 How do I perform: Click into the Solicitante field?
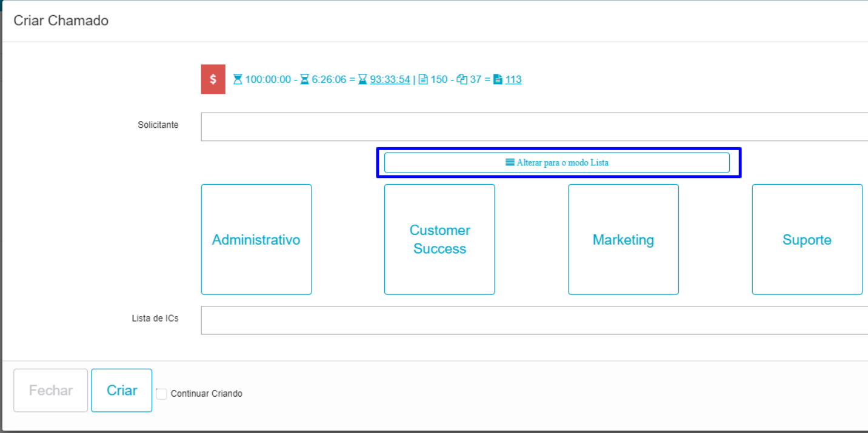pos(535,127)
